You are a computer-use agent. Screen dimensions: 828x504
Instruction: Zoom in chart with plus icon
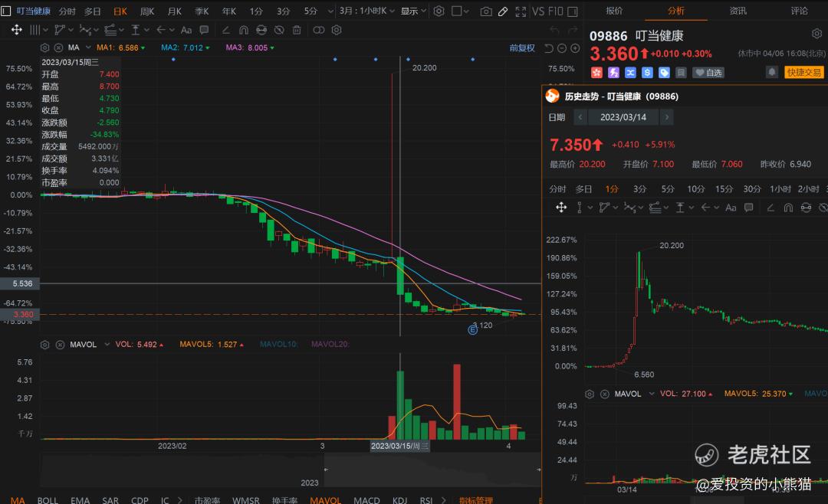(x=575, y=48)
